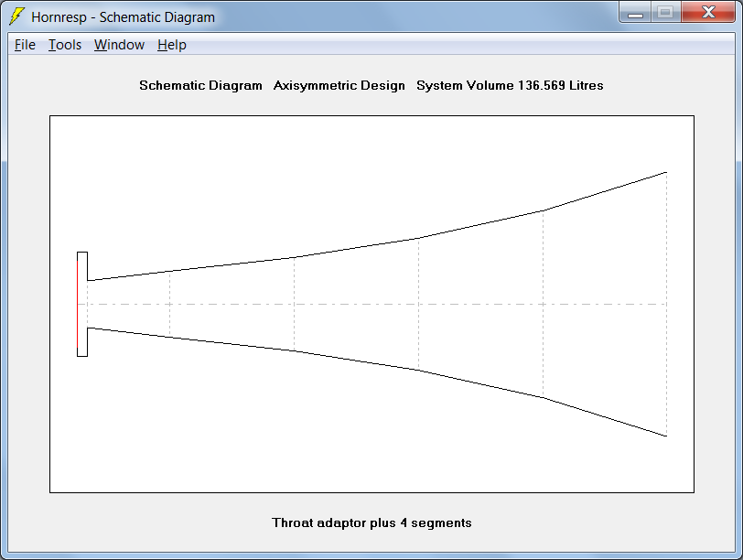The height and width of the screenshot is (560, 743).
Task: Open the File menu
Action: pyautogui.click(x=25, y=45)
